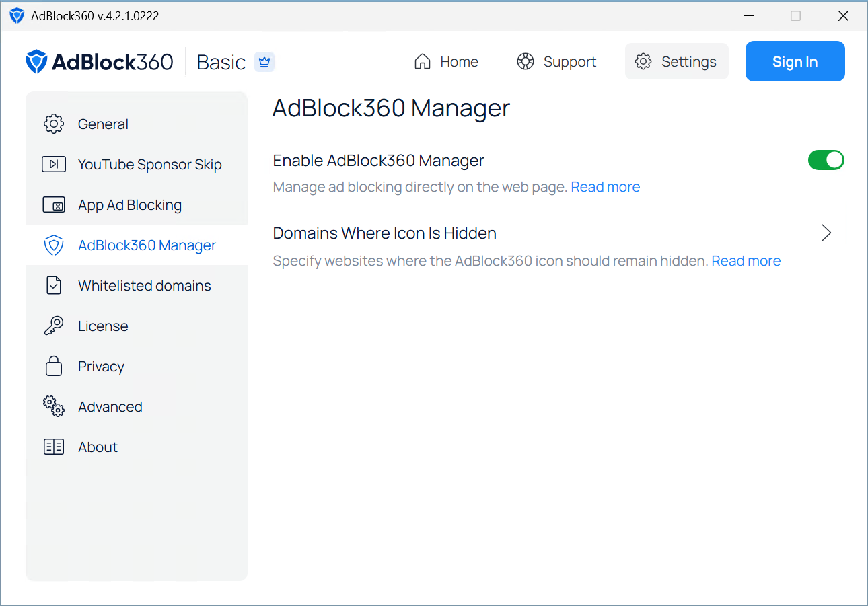This screenshot has height=606, width=868.
Task: Click the crown upgrade icon beside Basic
Action: point(264,62)
